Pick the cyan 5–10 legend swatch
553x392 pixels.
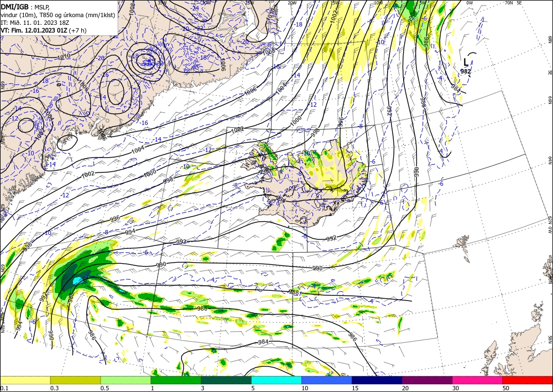(276, 380)
